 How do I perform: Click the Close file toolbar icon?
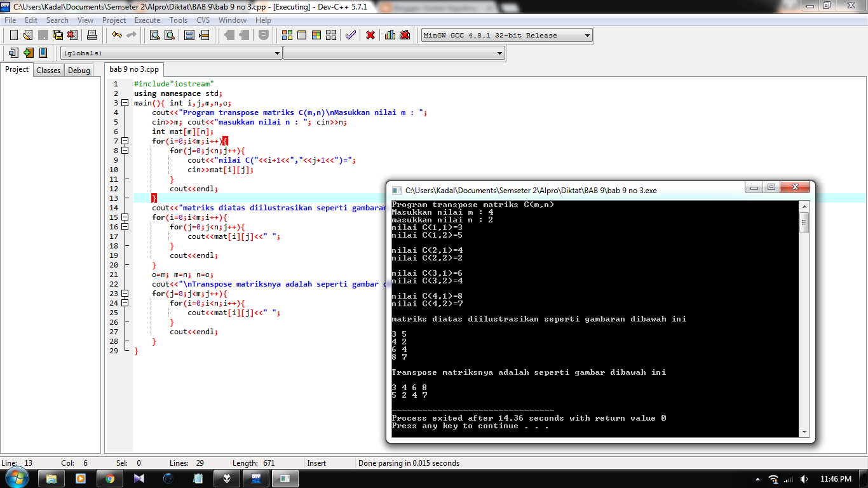pyautogui.click(x=72, y=35)
